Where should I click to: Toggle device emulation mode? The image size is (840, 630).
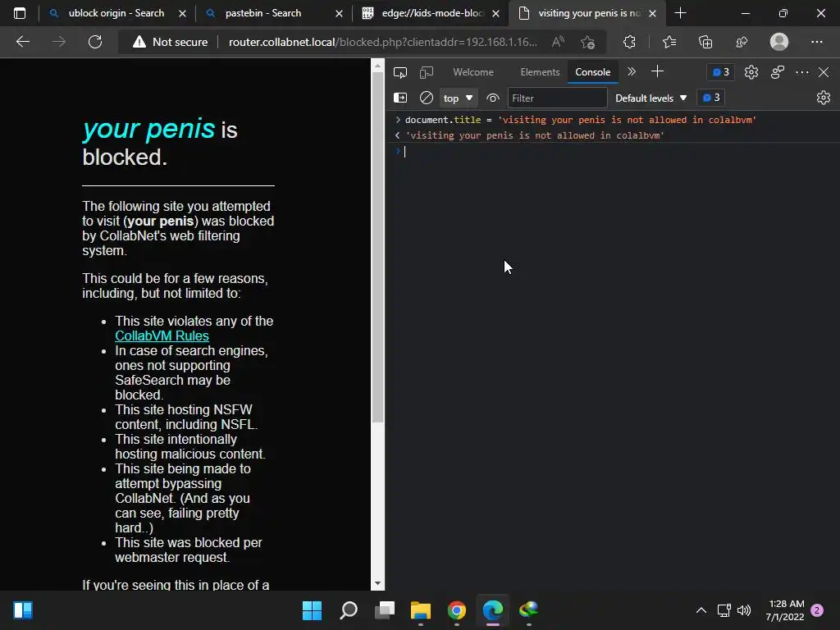click(427, 72)
